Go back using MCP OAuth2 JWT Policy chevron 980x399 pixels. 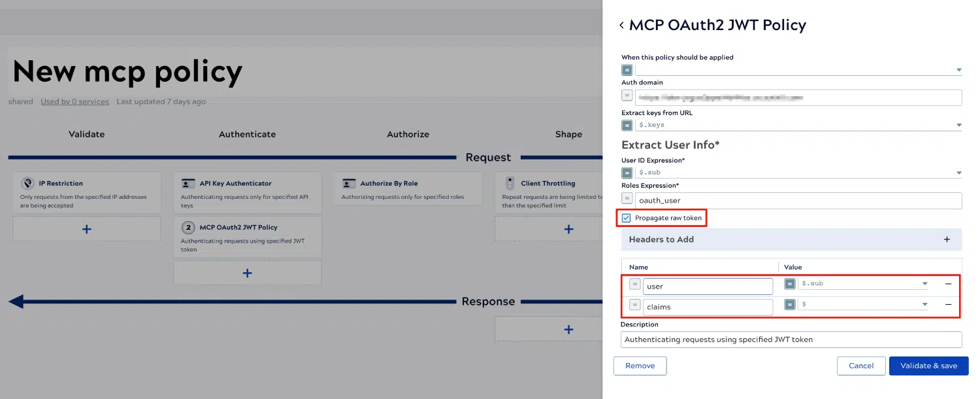point(621,26)
